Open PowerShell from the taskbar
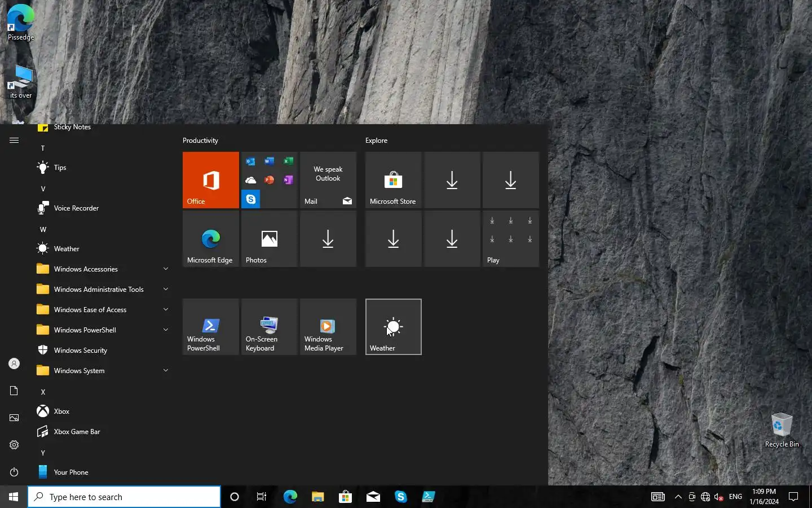 pyautogui.click(x=428, y=497)
